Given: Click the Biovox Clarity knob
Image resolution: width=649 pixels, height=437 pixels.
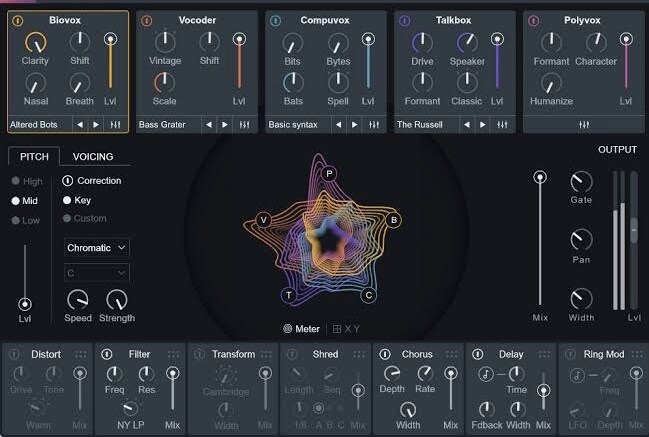Looking at the screenshot, I should tap(36, 43).
